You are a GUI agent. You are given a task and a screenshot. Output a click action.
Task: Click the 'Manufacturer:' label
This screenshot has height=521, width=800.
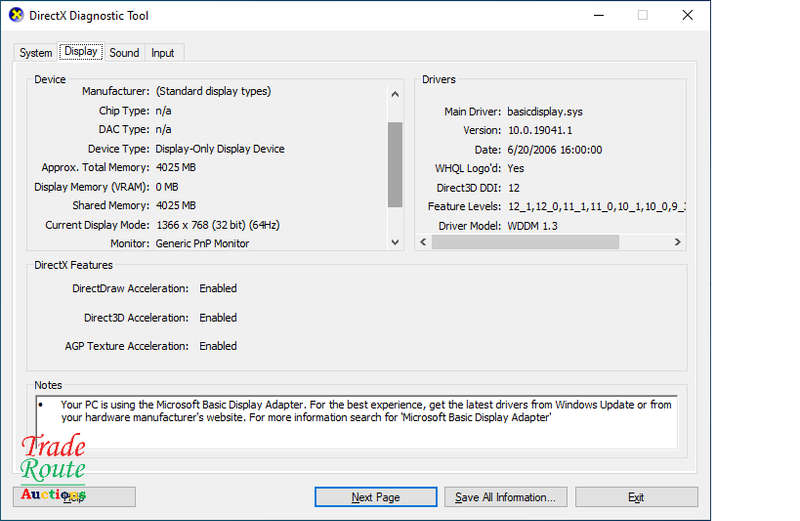tap(116, 91)
